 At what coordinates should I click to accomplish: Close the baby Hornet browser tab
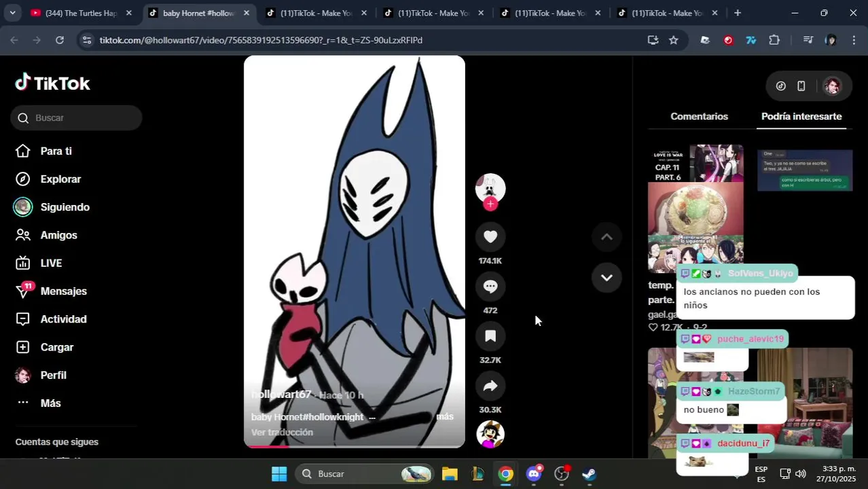coord(246,13)
